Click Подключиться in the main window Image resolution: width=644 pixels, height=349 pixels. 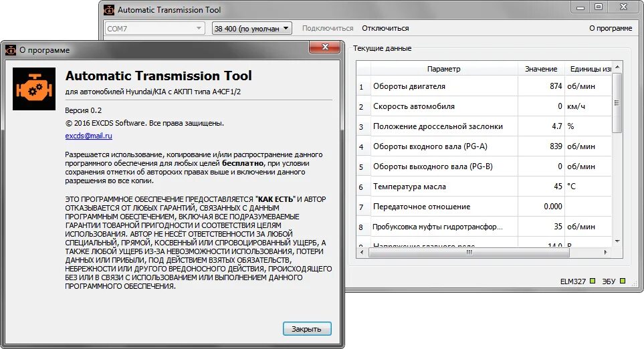(328, 28)
